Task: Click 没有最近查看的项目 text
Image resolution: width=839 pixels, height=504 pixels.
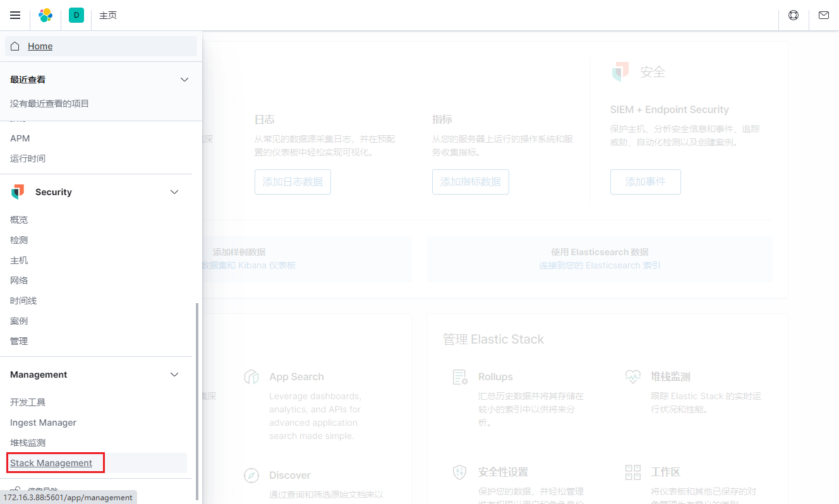Action: (x=49, y=104)
